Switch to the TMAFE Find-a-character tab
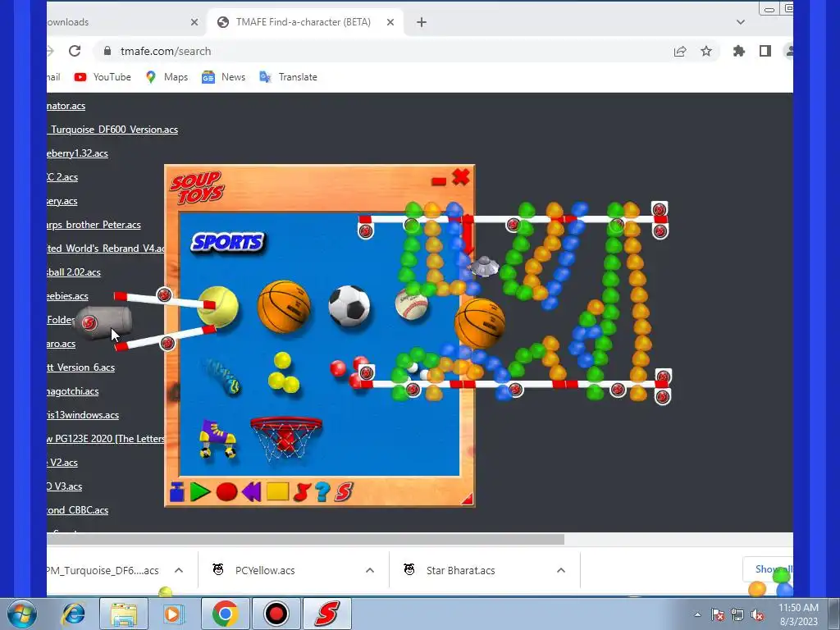Viewport: 840px width, 630px height. pyautogui.click(x=304, y=22)
